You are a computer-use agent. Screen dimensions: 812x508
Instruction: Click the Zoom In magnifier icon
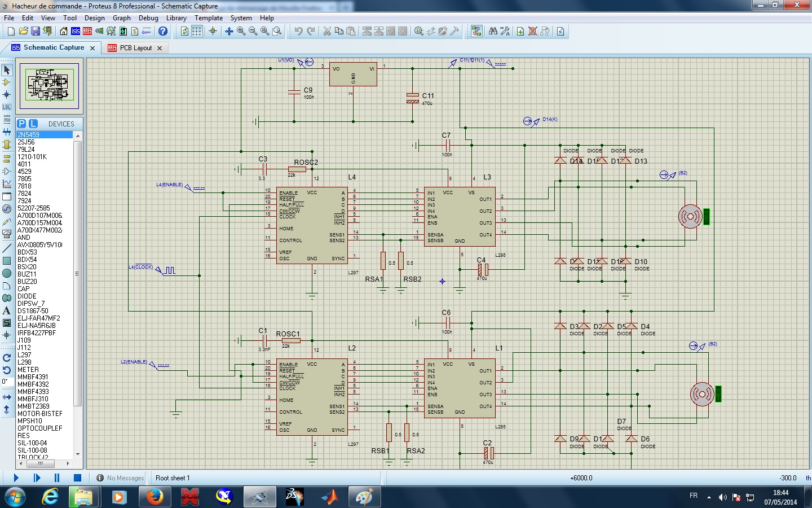pyautogui.click(x=241, y=32)
